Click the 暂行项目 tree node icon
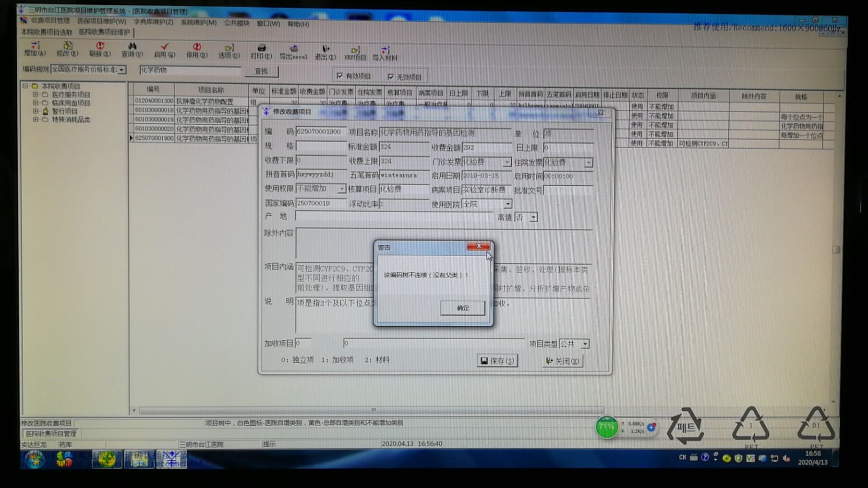Image resolution: width=868 pixels, height=488 pixels. [45, 111]
